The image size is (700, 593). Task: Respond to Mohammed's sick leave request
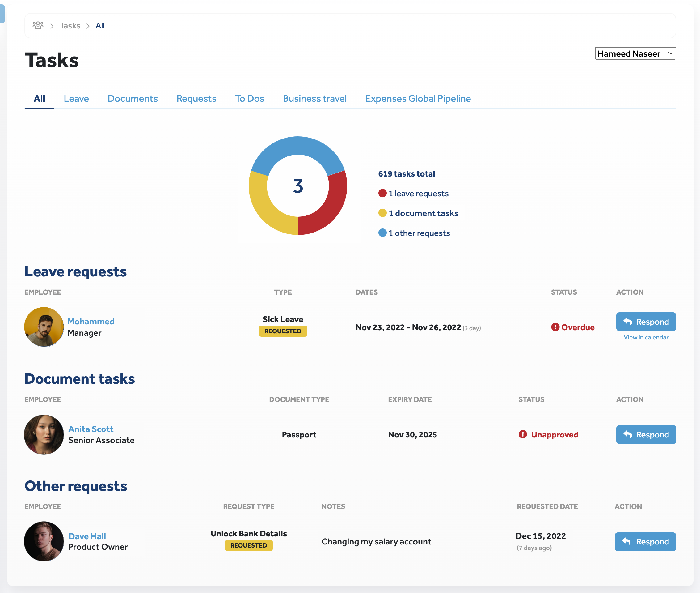click(x=646, y=322)
